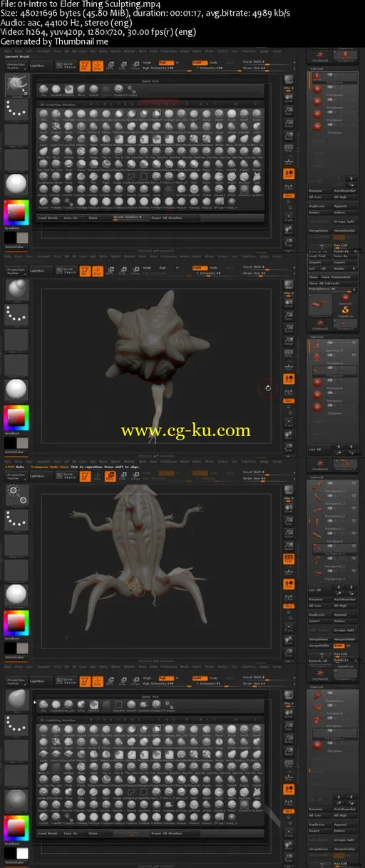Viewport: 365px width, 868px height.
Task: Click the Draw icon above the spiky head sculpt
Action: pyautogui.click(x=98, y=271)
